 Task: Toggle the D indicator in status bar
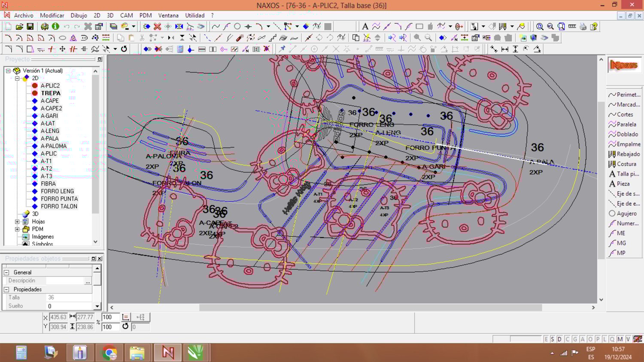(559, 339)
